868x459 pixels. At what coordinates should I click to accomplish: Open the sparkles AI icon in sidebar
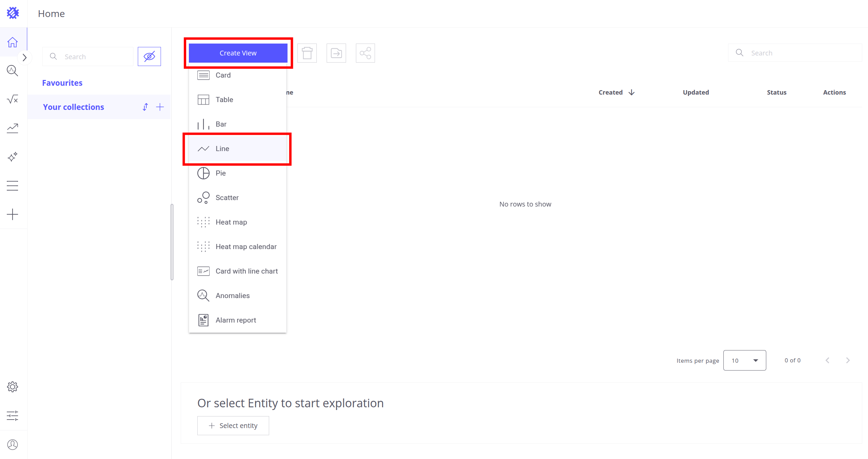(13, 157)
